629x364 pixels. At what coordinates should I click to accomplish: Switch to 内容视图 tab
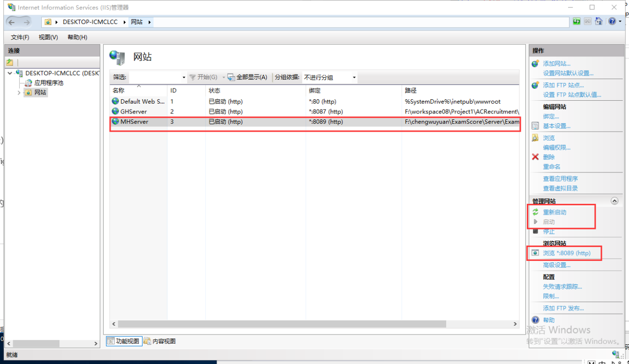[160, 341]
